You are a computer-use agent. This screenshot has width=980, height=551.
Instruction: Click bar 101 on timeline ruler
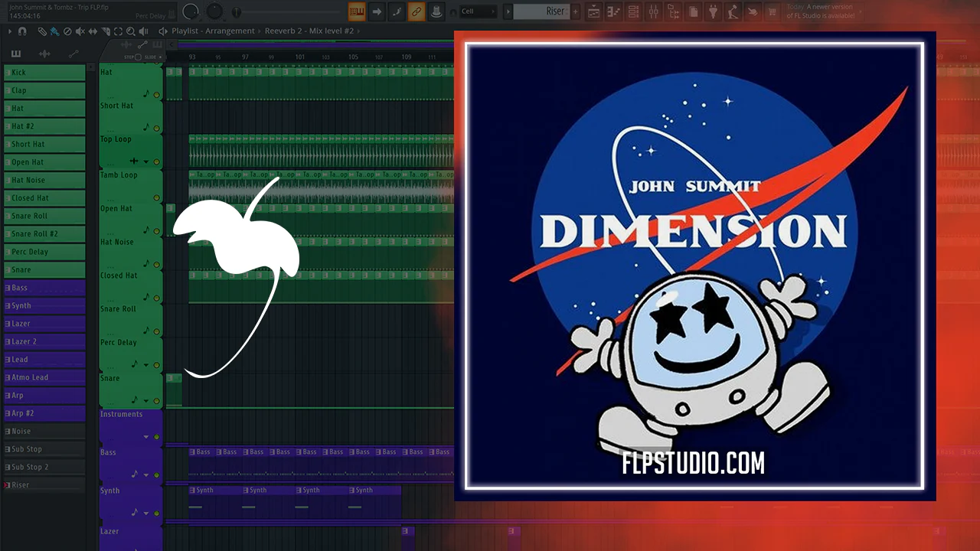300,57
